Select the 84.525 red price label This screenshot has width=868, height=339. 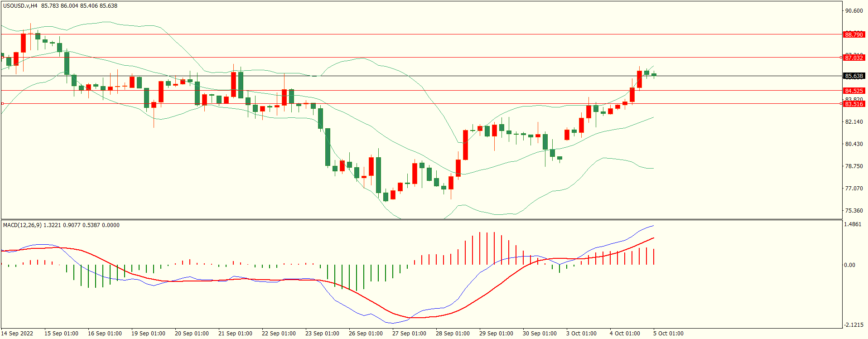(x=854, y=91)
